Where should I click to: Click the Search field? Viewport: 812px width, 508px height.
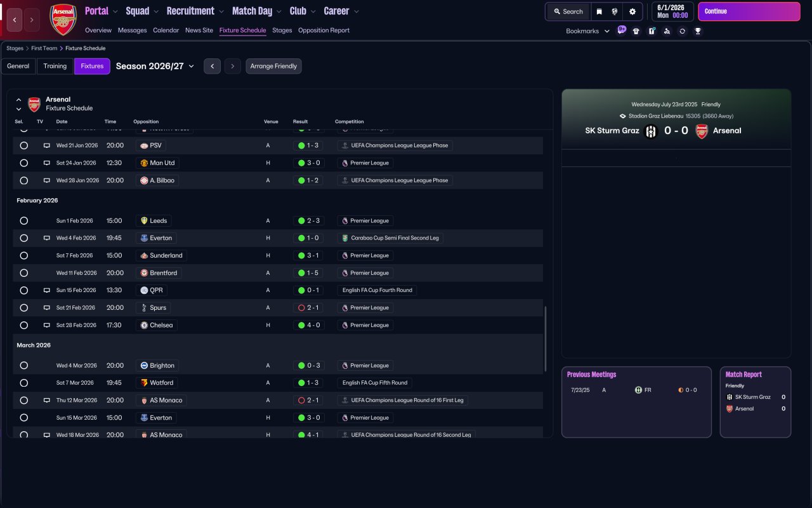click(568, 11)
